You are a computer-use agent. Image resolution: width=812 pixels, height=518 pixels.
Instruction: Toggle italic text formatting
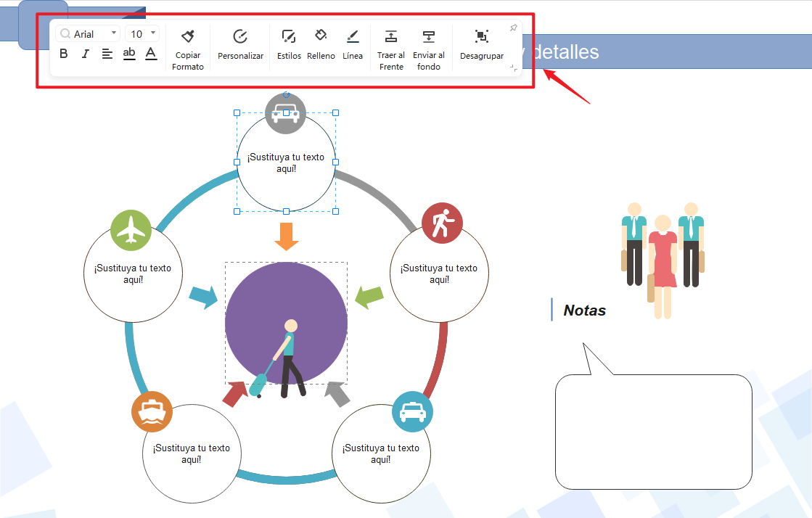click(84, 54)
